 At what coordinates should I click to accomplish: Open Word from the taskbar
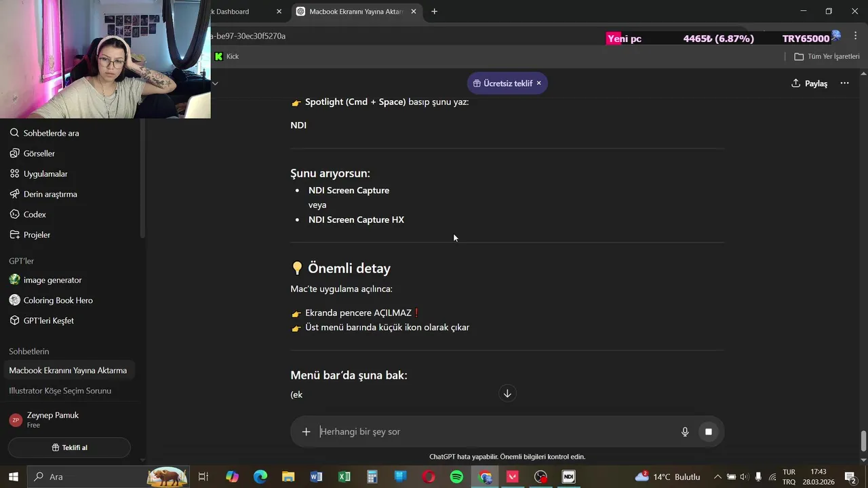point(316,476)
